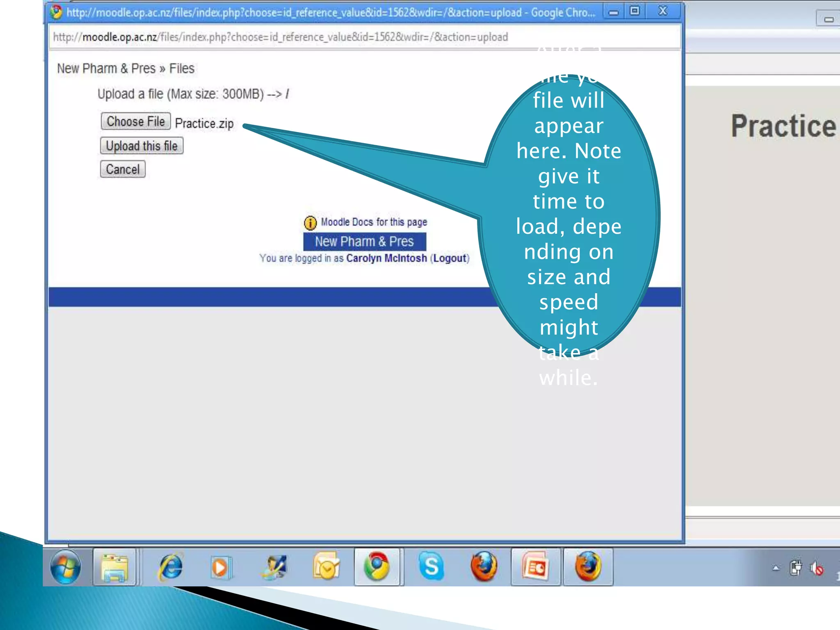This screenshot has height=630, width=840.
Task: Click the Files breadcrumb text
Action: pos(182,68)
